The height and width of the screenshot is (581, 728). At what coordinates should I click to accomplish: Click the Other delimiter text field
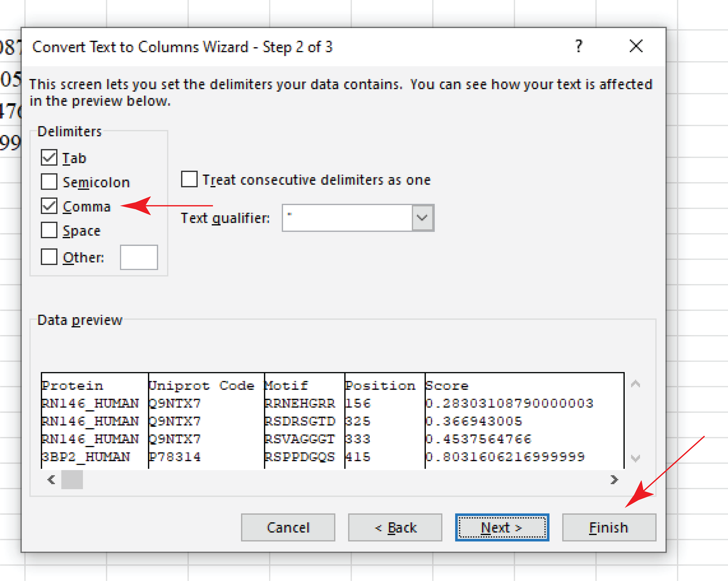[139, 257]
